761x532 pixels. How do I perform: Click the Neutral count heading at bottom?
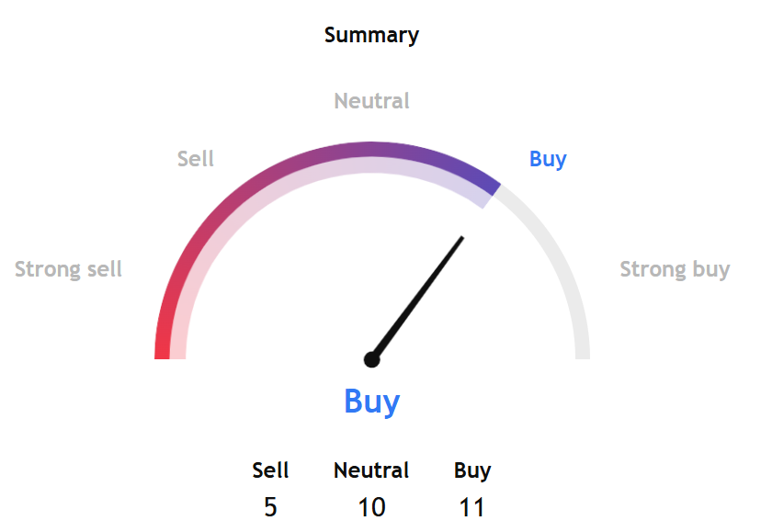(371, 470)
